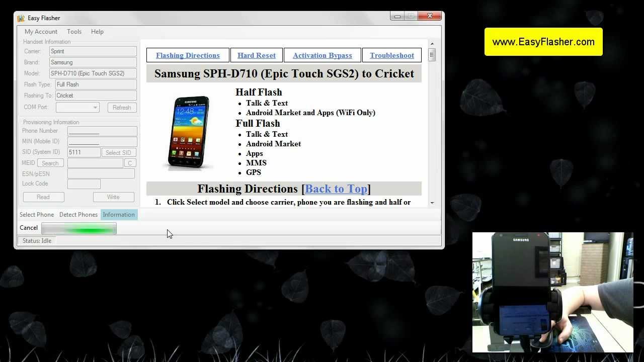Image resolution: width=644 pixels, height=362 pixels.
Task: Click the www.EasyFlasher.com yellow banner
Action: [543, 42]
